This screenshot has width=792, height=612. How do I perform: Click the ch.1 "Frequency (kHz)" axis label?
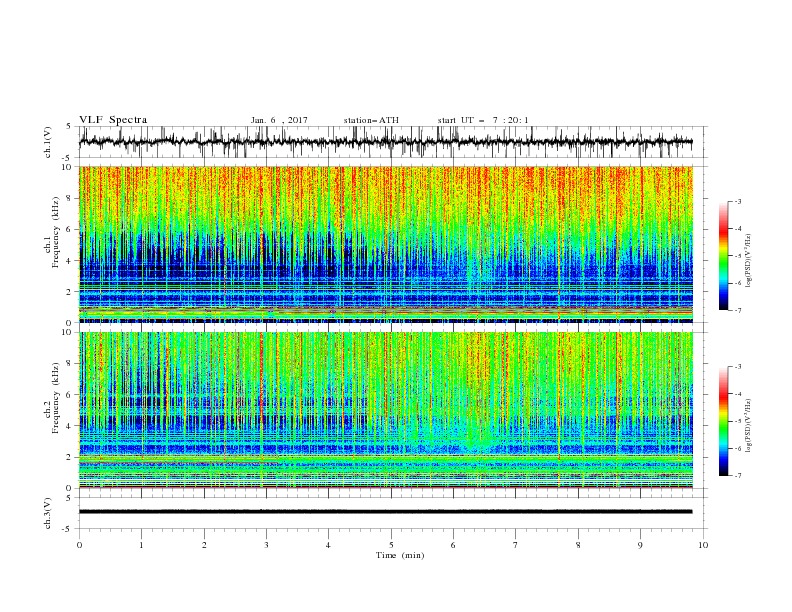[x=56, y=233]
